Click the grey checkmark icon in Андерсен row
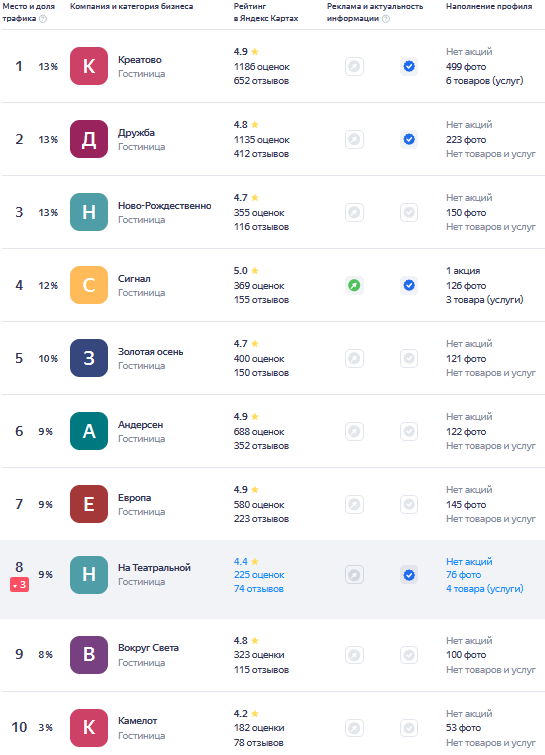This screenshot has height=755, width=545. pyautogui.click(x=409, y=431)
